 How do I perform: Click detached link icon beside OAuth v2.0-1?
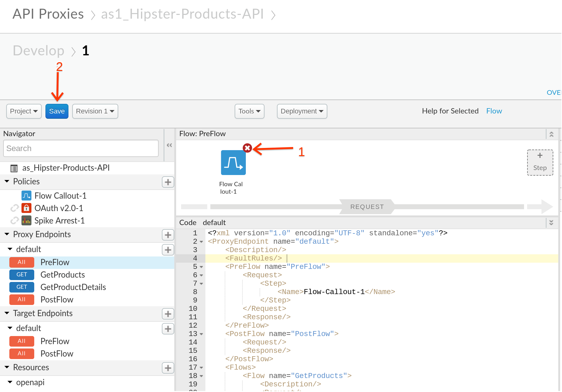(x=14, y=208)
